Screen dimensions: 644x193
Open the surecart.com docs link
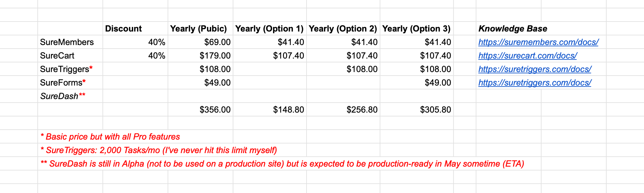coord(527,56)
